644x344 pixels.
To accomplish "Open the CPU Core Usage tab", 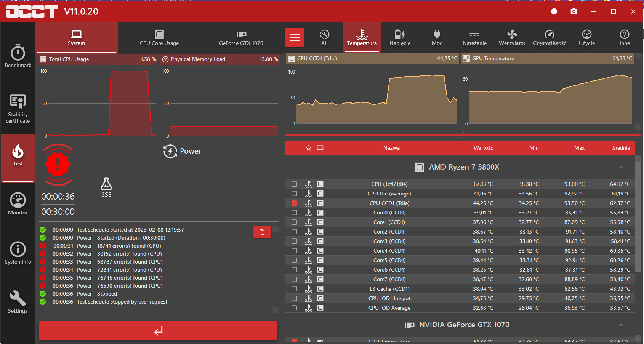I will (x=159, y=37).
